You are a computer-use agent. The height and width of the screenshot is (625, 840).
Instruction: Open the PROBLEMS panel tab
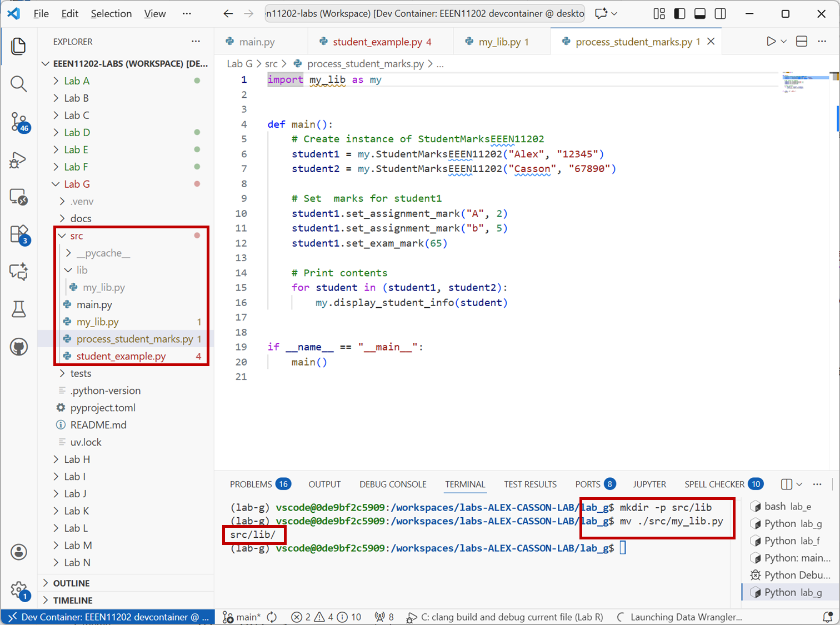(251, 484)
